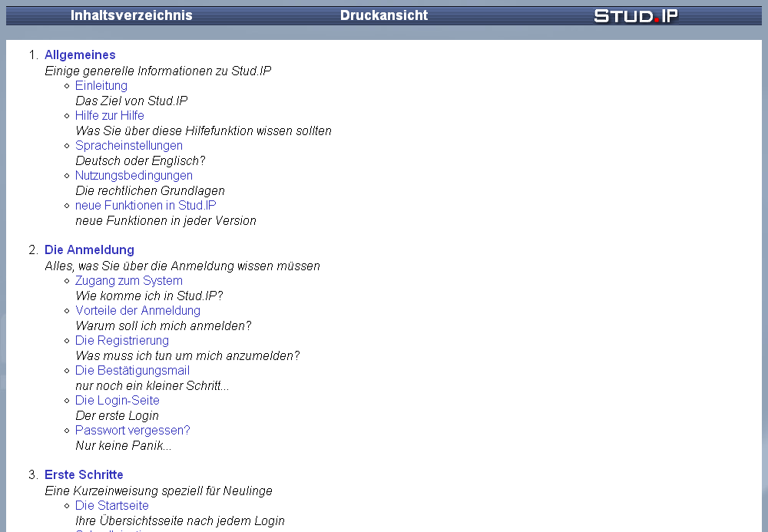Open 'neue Funktionen in Stud.IP'
This screenshot has width=768, height=532.
(145, 205)
